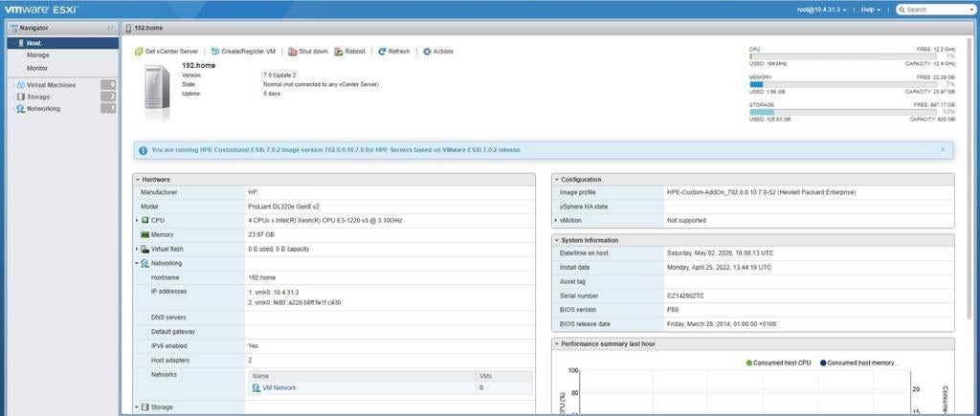Click the Virtual flash icon in Hardware

tap(145, 249)
